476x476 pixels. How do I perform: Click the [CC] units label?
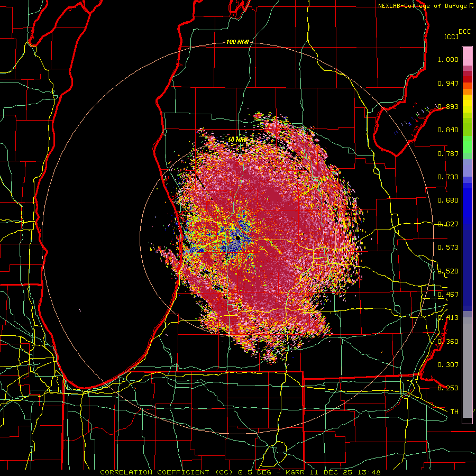pos(452,36)
